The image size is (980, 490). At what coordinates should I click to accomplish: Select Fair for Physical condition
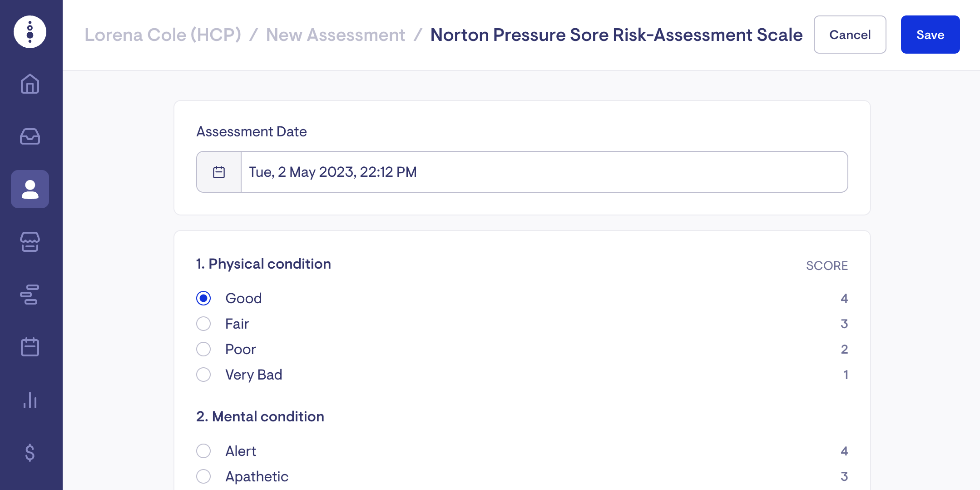point(203,324)
